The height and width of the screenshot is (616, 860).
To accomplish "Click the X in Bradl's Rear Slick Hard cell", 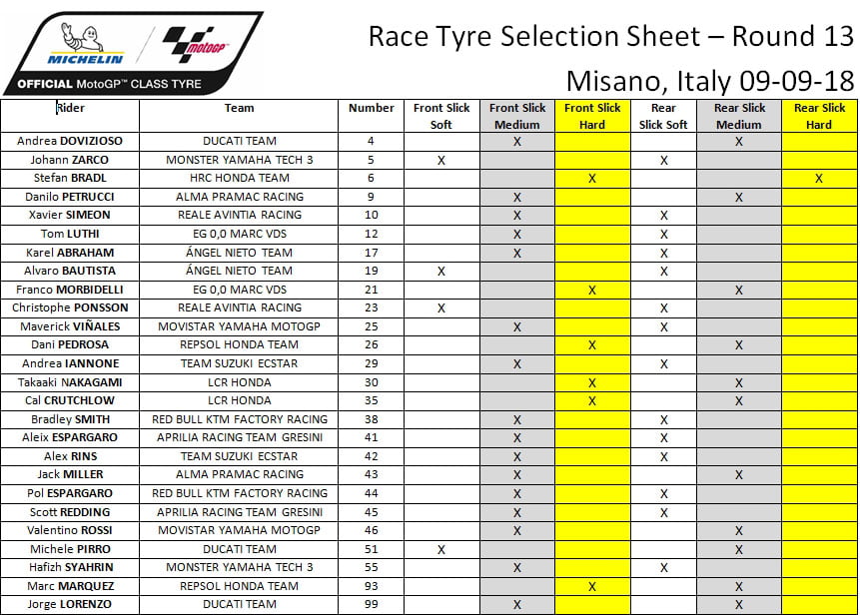I will (819, 179).
